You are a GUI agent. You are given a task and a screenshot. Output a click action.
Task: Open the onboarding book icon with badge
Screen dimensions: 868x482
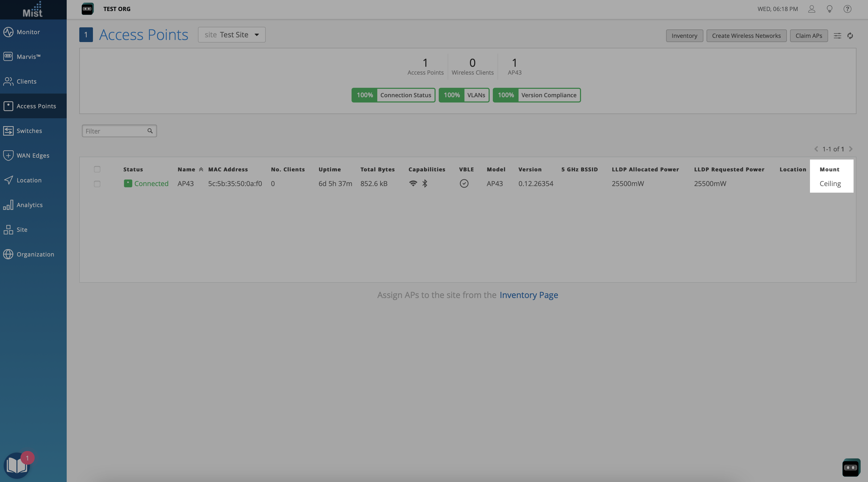17,465
